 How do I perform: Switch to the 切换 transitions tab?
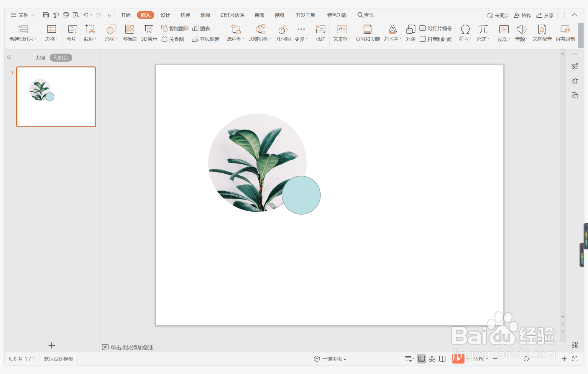pyautogui.click(x=185, y=15)
